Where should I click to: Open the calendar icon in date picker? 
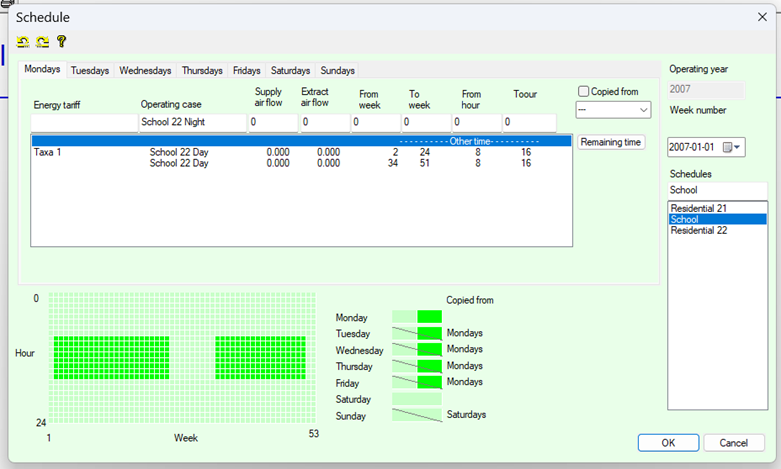727,147
